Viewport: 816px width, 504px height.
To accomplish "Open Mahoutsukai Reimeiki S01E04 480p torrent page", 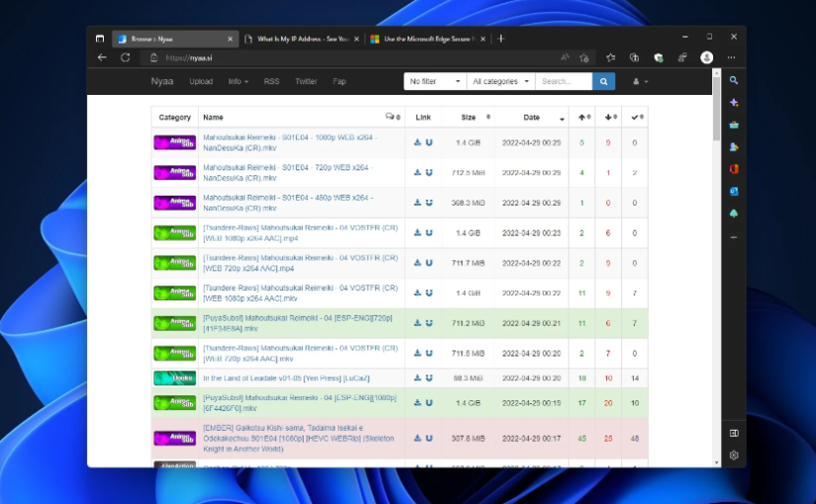I will pyautogui.click(x=288, y=203).
